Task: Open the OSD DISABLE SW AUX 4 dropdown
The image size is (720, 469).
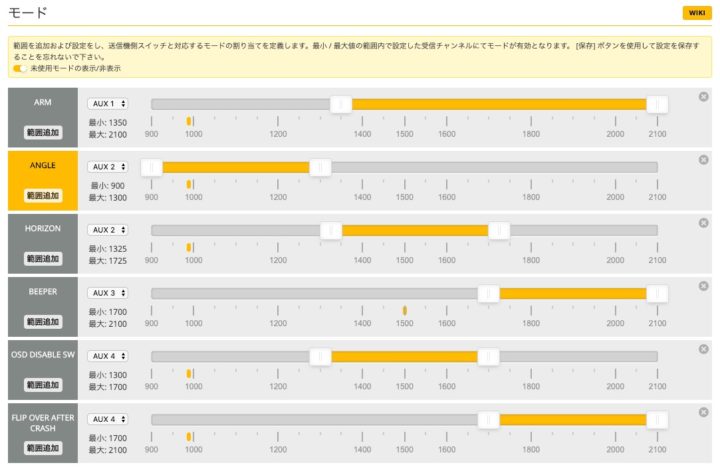Action: (x=107, y=356)
